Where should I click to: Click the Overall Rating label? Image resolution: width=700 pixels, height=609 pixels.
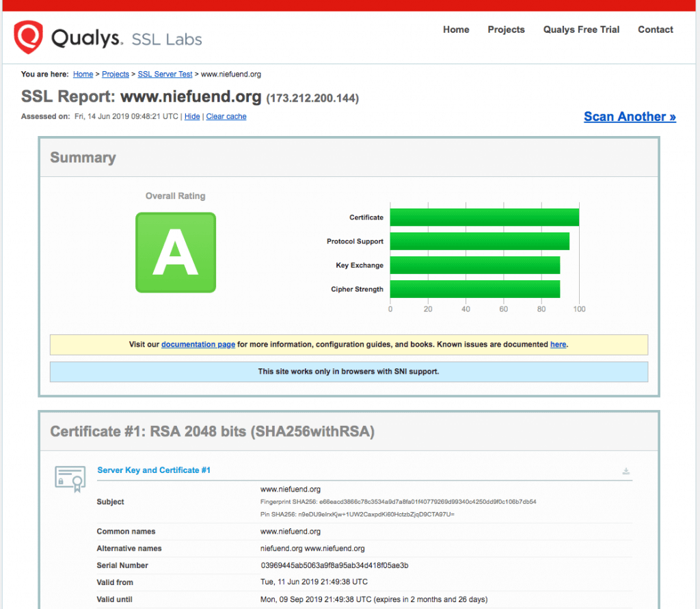(176, 196)
